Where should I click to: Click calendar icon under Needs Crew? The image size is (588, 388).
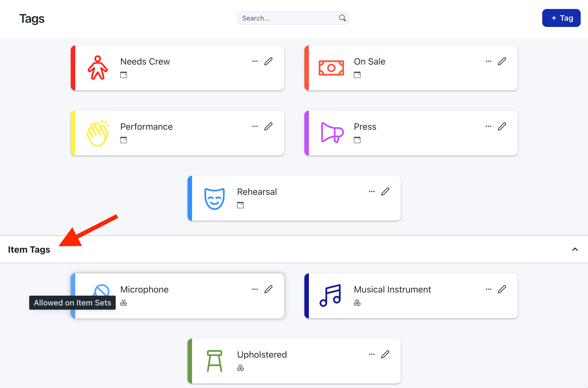124,75
